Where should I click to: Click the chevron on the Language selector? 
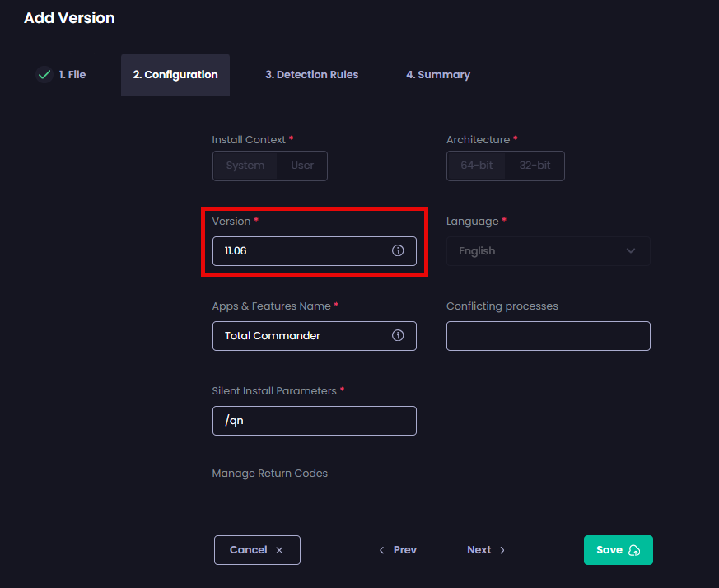(633, 250)
